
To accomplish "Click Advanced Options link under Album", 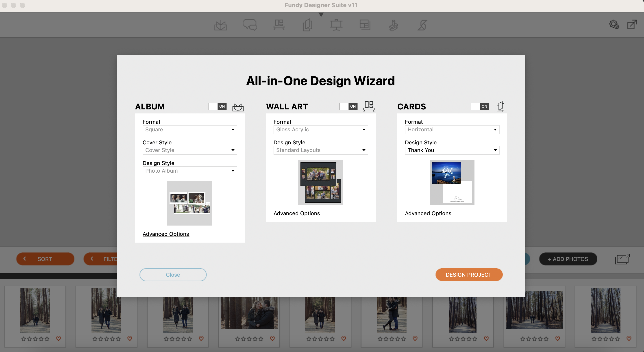I will (166, 234).
